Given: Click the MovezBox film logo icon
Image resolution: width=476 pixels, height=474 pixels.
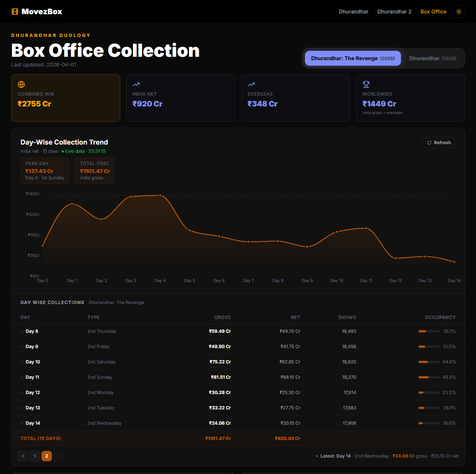Looking at the screenshot, I should (15, 12).
